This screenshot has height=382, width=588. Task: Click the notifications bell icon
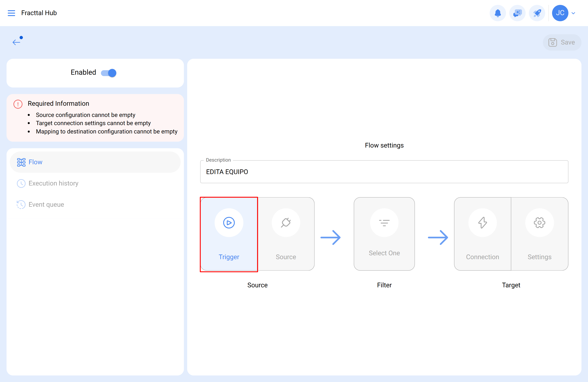[x=498, y=13]
